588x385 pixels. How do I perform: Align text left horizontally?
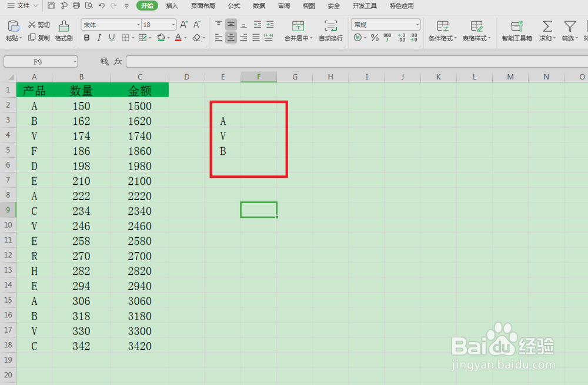218,38
